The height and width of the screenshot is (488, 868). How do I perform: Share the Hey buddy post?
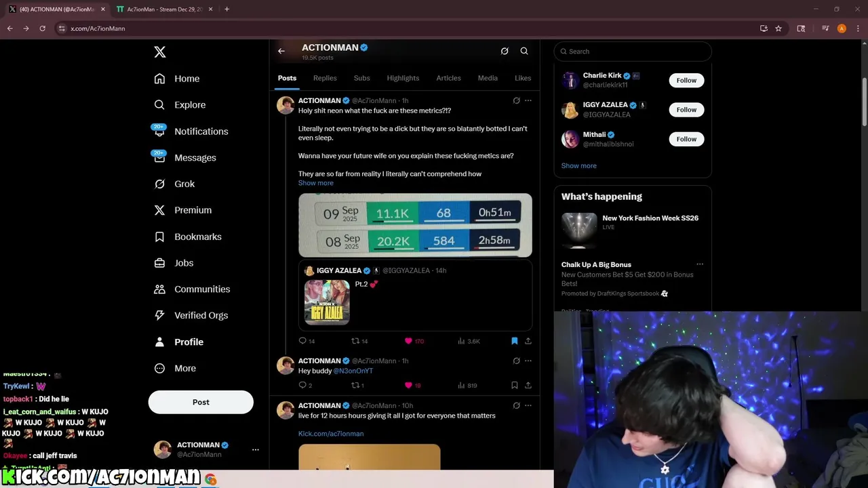pyautogui.click(x=528, y=385)
